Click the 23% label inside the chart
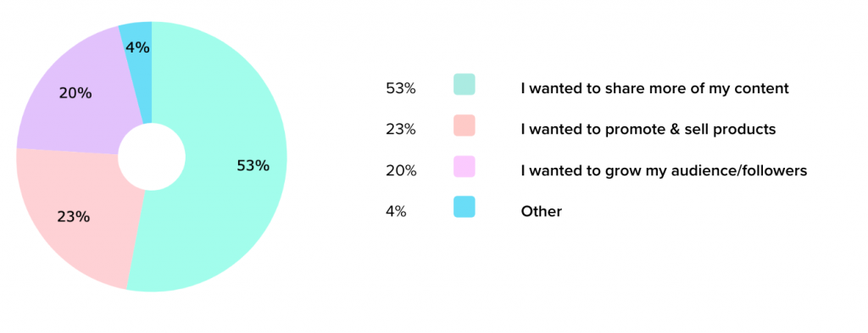The width and height of the screenshot is (868, 333). [x=73, y=217]
